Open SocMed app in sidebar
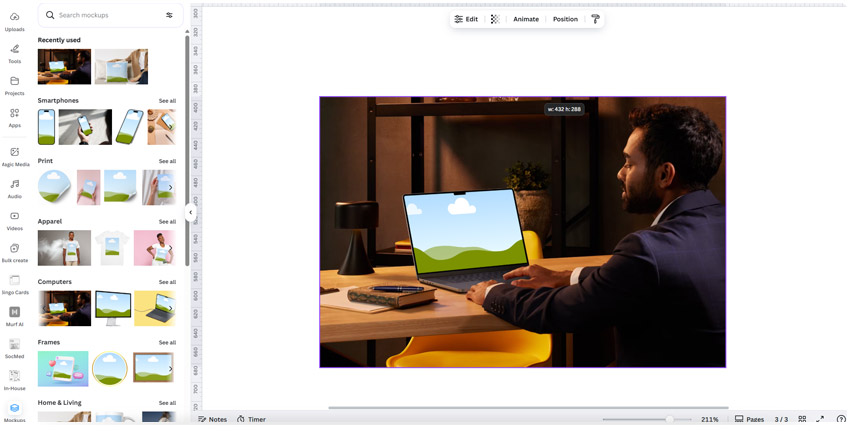The image size is (850, 431). coord(15,348)
